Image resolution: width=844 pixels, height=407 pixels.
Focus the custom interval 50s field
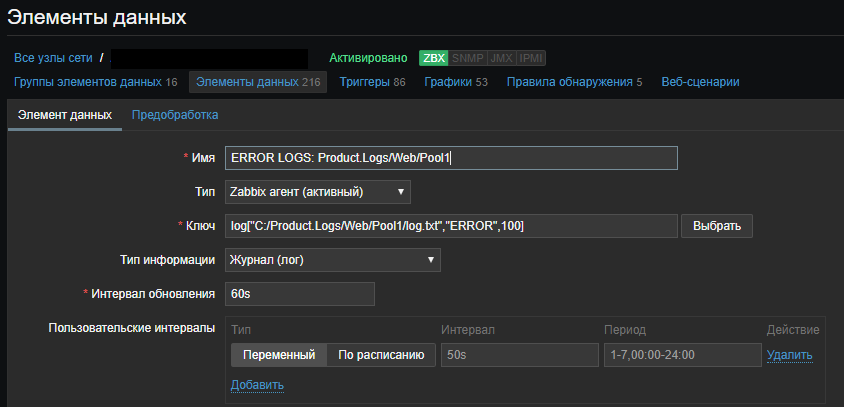[519, 355]
